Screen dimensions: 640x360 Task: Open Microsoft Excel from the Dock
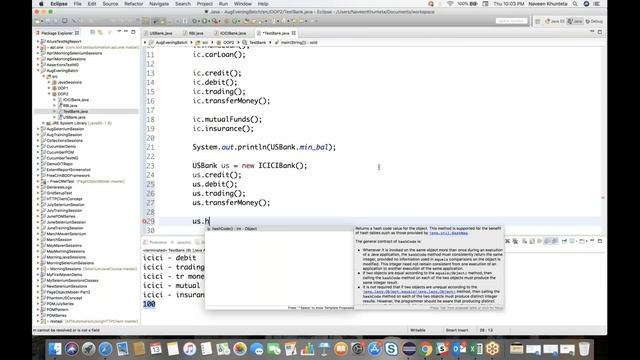(x=476, y=349)
